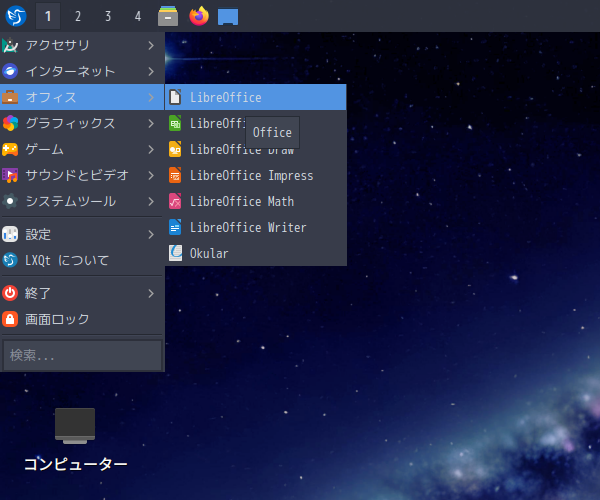The width and height of the screenshot is (600, 500).
Task: Open the グラフィックス menu entry
Action: (82, 123)
